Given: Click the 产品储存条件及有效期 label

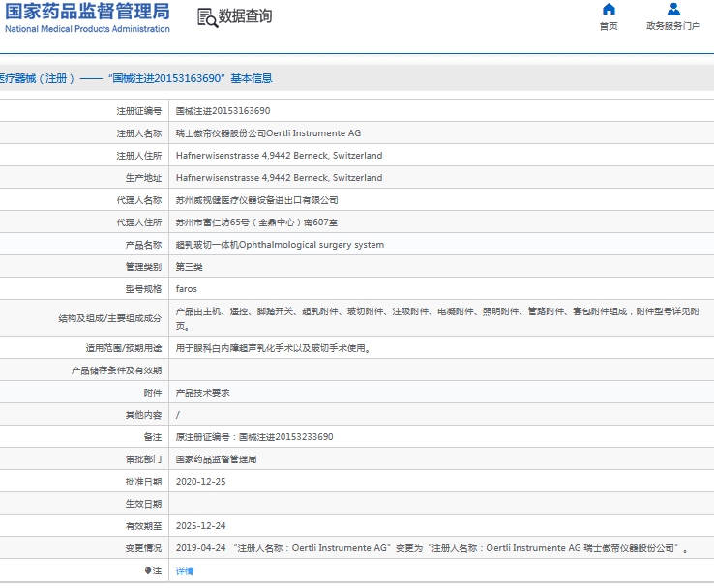Looking at the screenshot, I should (x=116, y=371).
